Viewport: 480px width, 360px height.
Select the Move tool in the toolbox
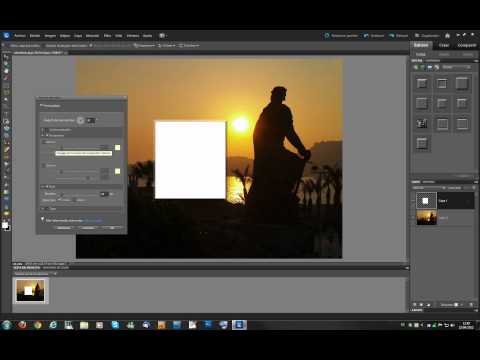point(6,57)
